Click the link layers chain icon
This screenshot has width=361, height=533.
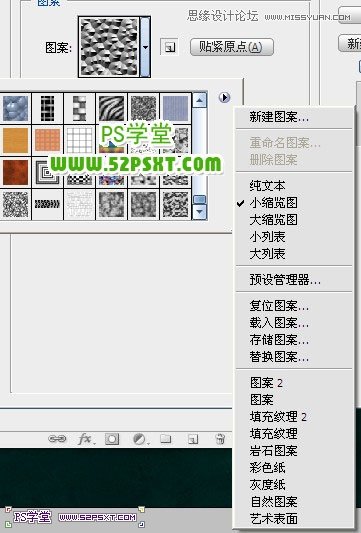pyautogui.click(x=57, y=439)
